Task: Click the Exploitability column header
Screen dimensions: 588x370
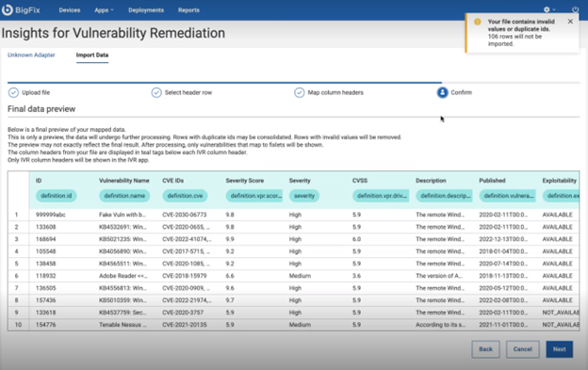Action: pos(559,181)
